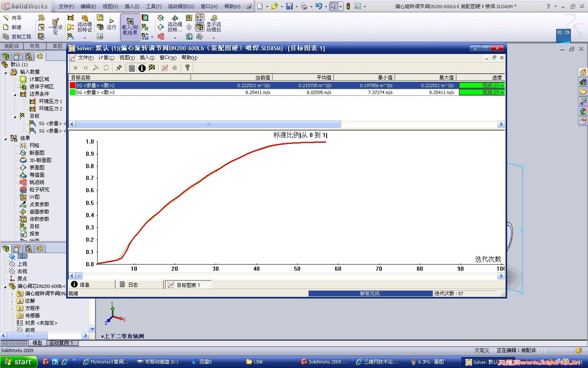Collapse the 结果 tree node
The height and width of the screenshot is (368, 588).
pos(6,139)
